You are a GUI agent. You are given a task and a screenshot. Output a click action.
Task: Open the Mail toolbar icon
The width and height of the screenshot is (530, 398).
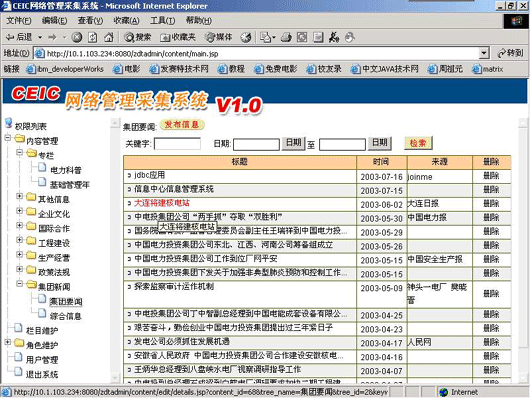(267, 37)
